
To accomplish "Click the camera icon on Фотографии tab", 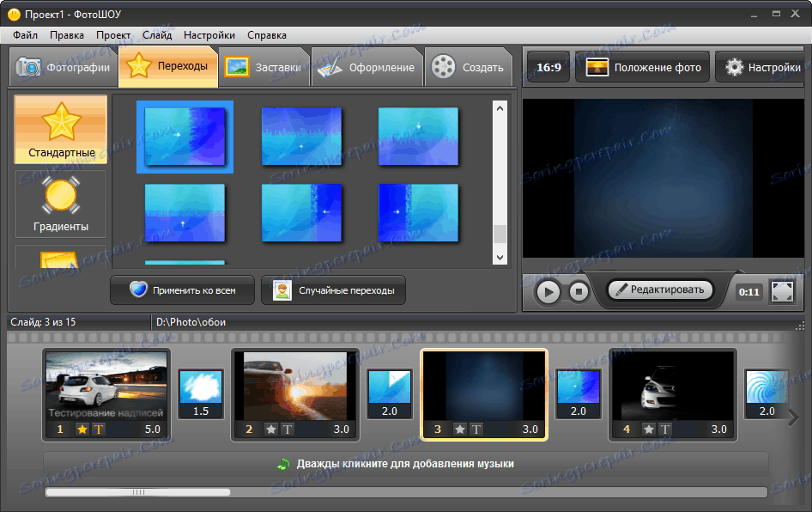I will tap(28, 67).
